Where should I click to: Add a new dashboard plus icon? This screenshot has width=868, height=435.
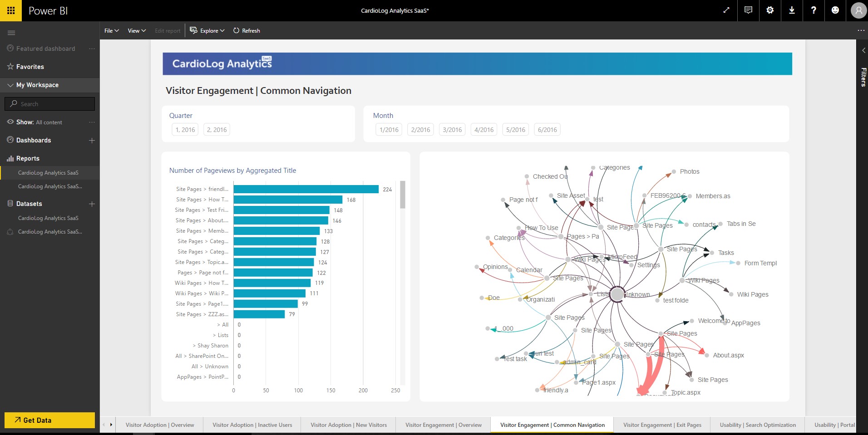coord(92,140)
